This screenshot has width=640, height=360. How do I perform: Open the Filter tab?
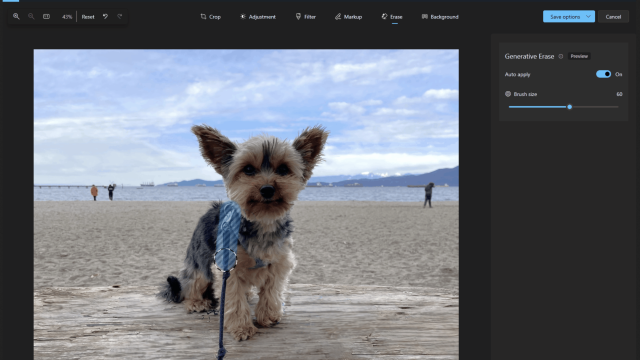[x=305, y=17]
